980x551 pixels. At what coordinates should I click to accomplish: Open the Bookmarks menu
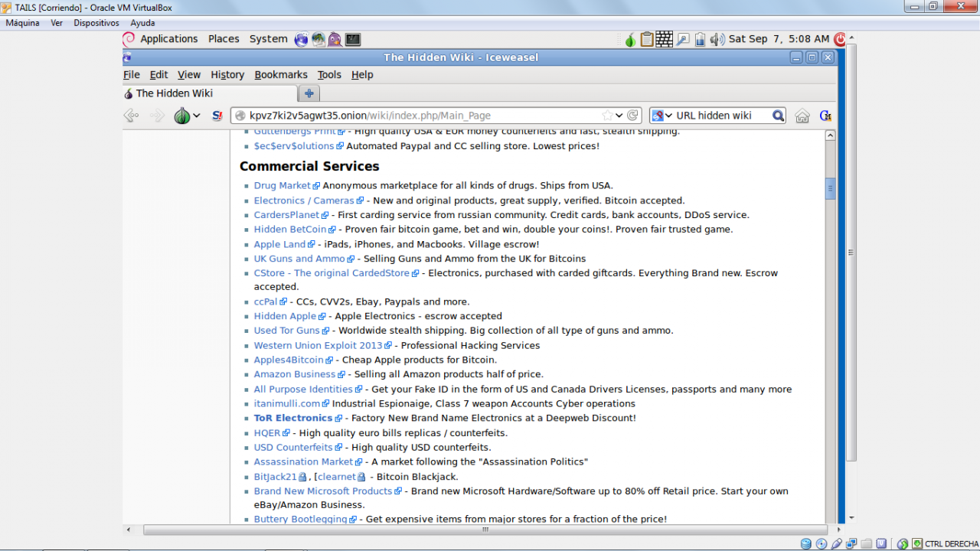tap(280, 74)
